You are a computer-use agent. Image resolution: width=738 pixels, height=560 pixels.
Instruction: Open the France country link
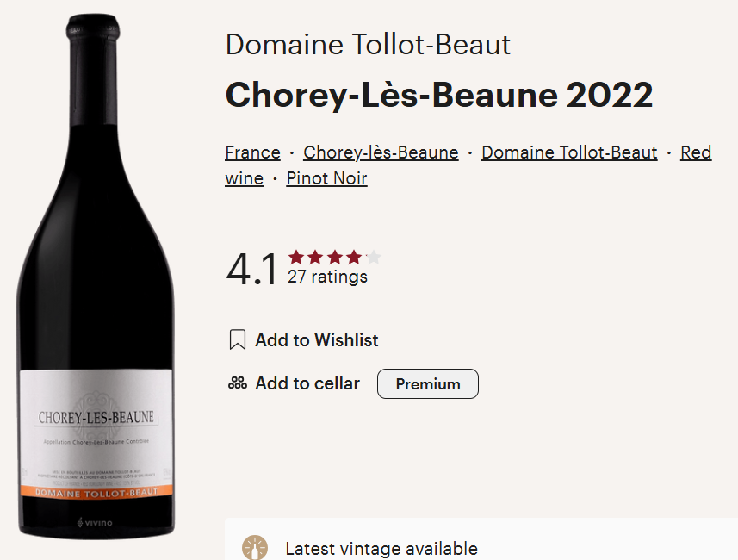[x=252, y=152]
